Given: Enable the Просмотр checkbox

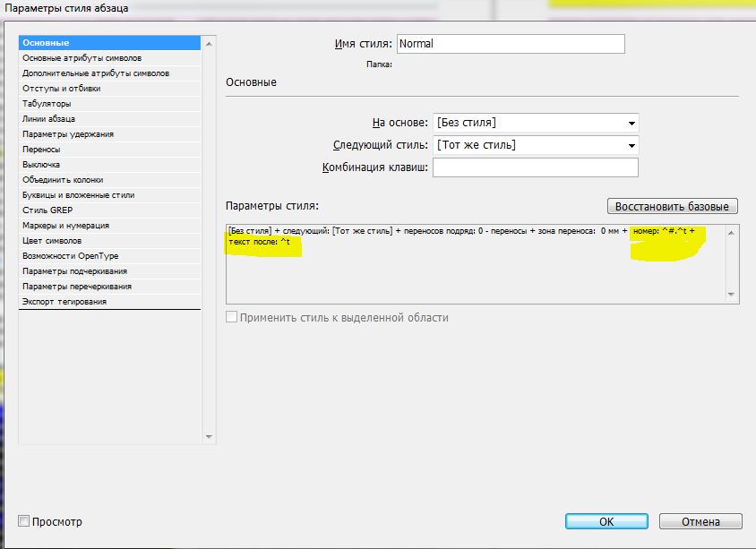Looking at the screenshot, I should coord(23,521).
